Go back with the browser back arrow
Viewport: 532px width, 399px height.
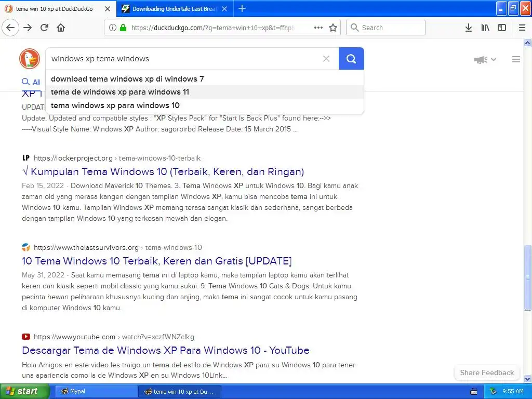10,28
